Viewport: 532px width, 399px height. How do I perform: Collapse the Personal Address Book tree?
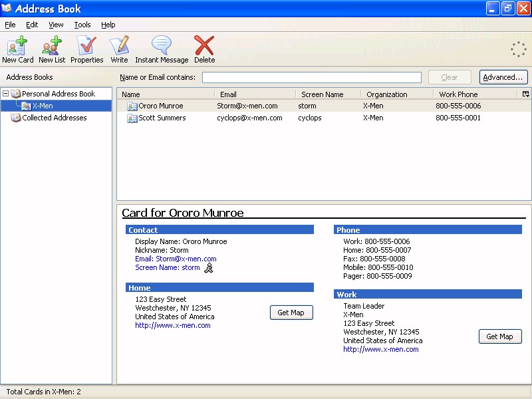click(x=5, y=93)
